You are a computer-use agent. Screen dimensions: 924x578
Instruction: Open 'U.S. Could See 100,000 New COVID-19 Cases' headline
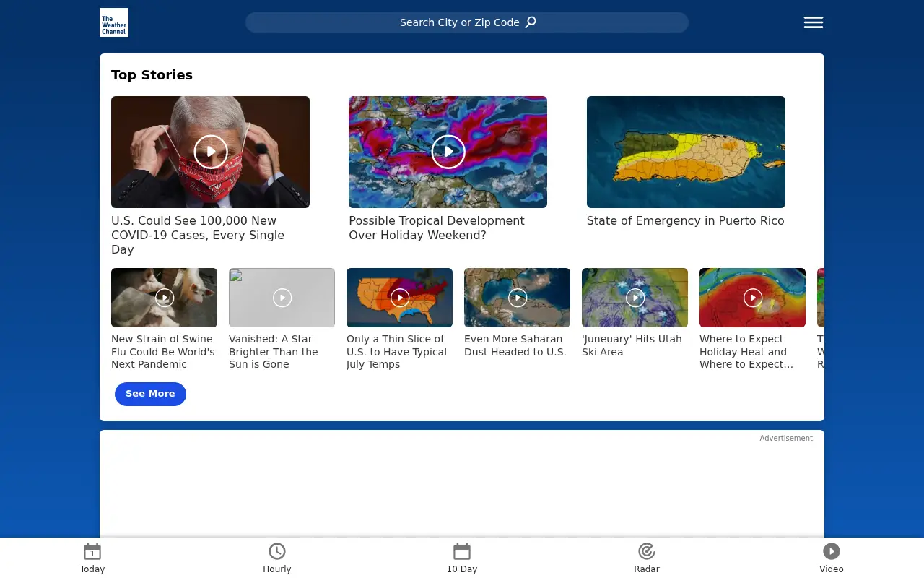click(198, 235)
